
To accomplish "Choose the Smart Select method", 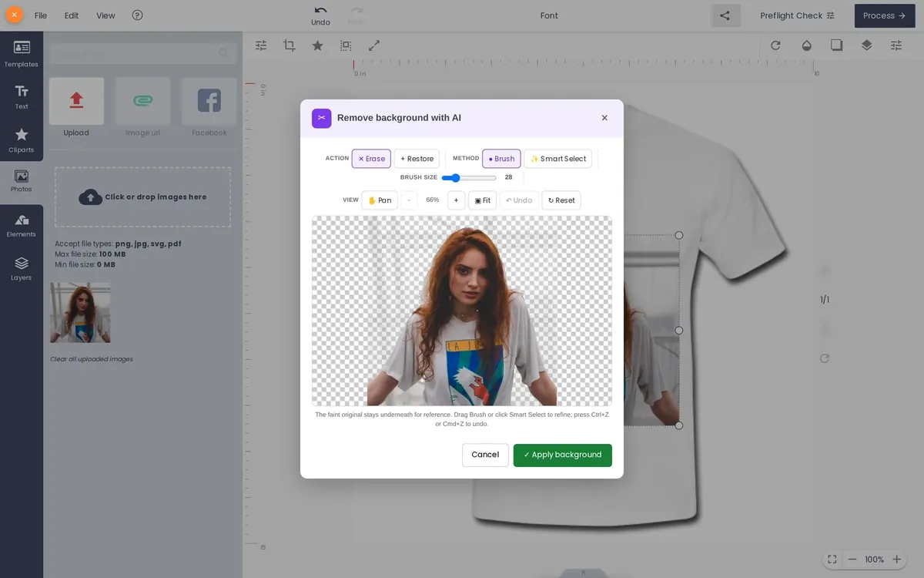I will point(558,159).
